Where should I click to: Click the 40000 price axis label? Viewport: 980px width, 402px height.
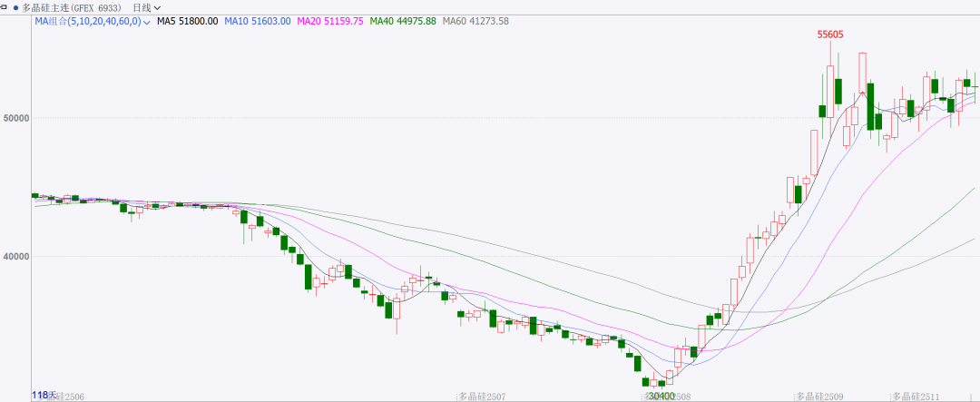point(16,257)
